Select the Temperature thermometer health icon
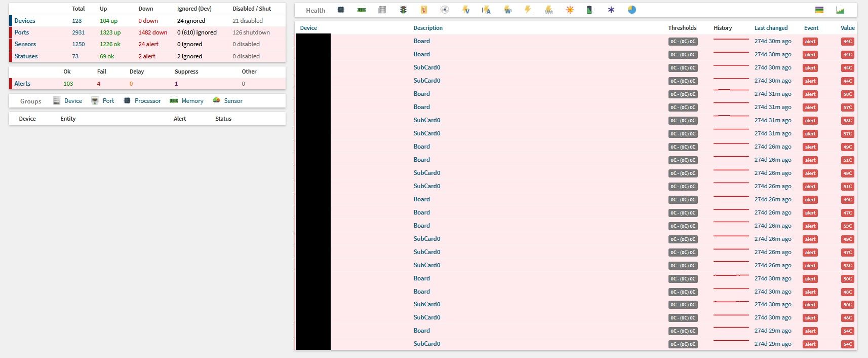 click(x=424, y=10)
